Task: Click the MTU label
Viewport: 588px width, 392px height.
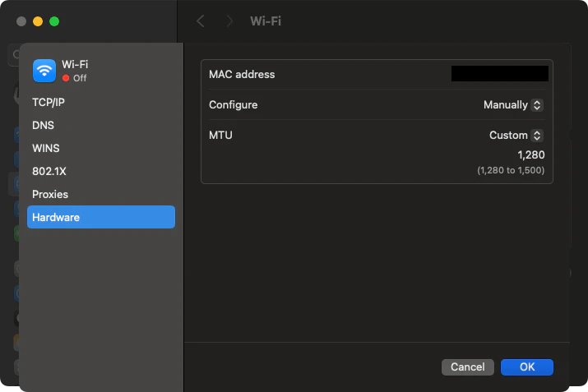Action: pos(220,135)
